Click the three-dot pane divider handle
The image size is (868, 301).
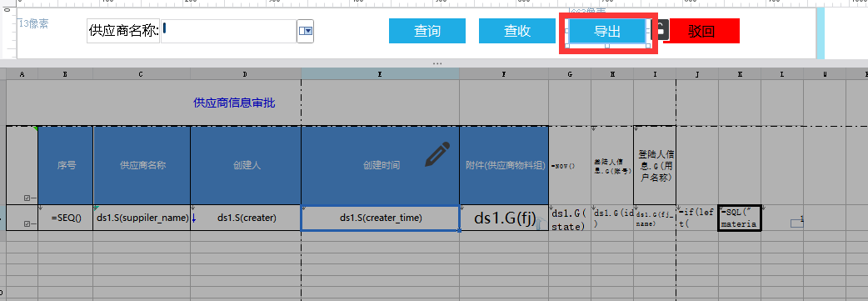[437, 63]
